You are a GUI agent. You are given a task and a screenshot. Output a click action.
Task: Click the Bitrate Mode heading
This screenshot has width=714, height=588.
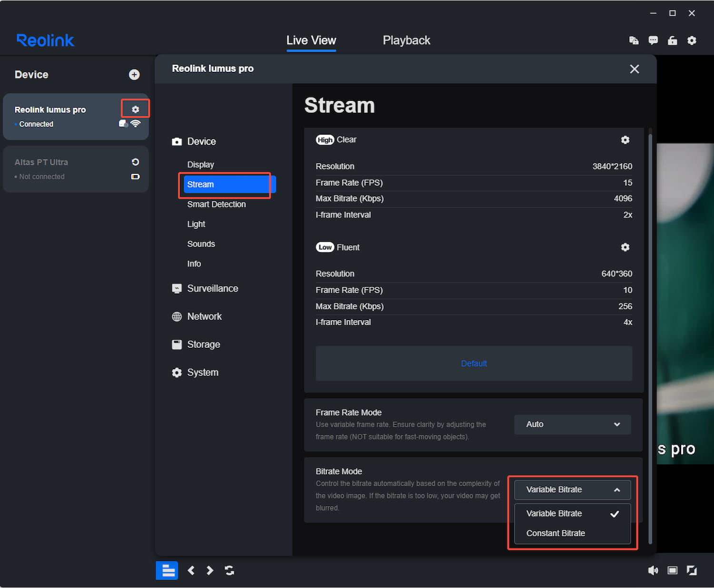pyautogui.click(x=339, y=471)
